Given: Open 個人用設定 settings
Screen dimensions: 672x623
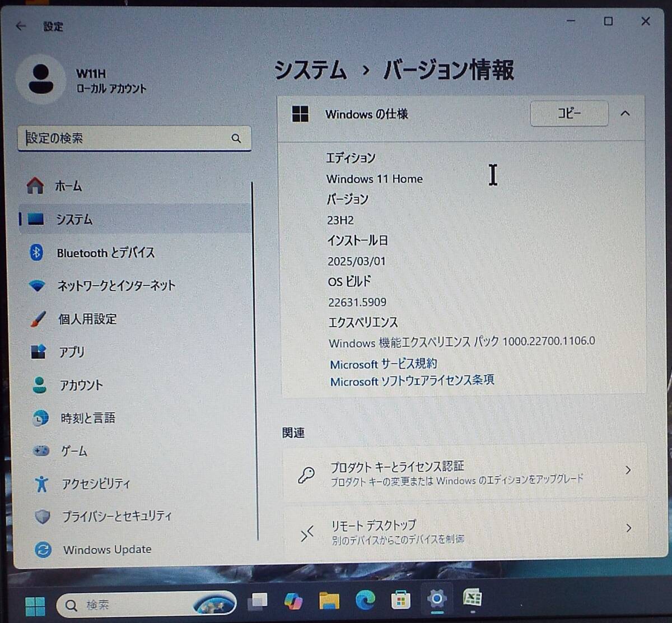Looking at the screenshot, I should (x=136, y=319).
